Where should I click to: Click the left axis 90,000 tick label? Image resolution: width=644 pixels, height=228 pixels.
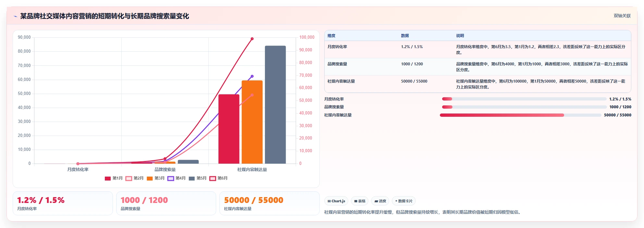pos(24,37)
